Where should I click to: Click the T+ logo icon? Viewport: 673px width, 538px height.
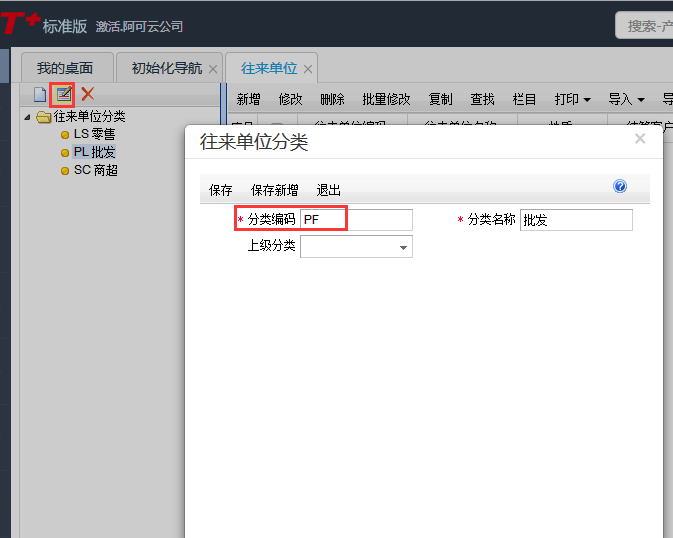pos(18,24)
